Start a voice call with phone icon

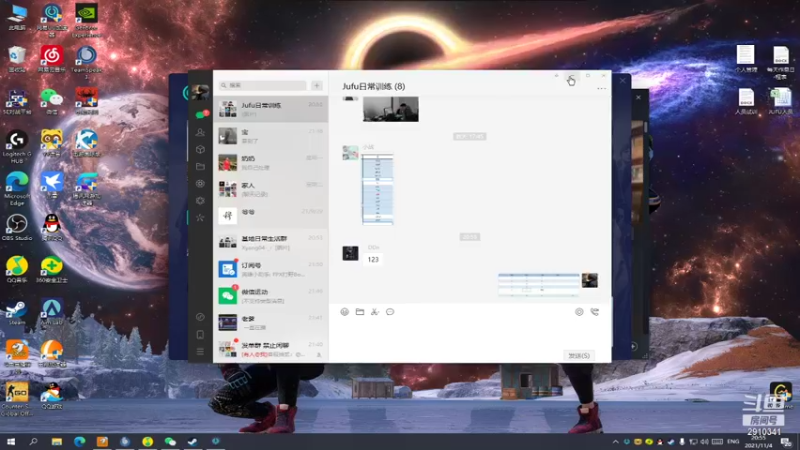click(x=594, y=312)
